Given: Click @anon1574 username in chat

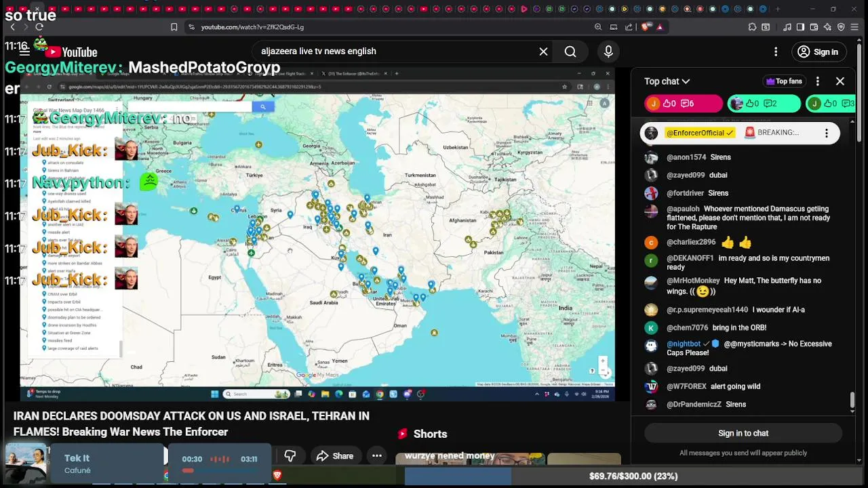Looking at the screenshot, I should (x=686, y=157).
